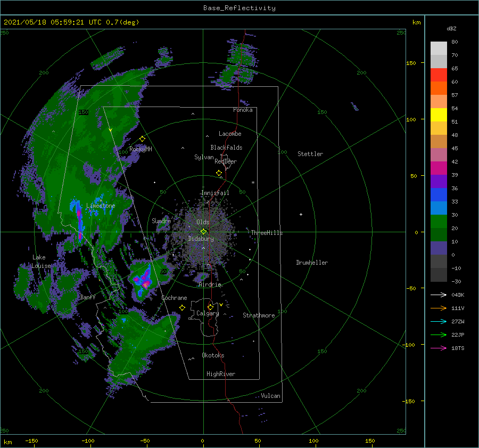Click the HighRiver label
The image size is (479, 448).
pyautogui.click(x=221, y=374)
